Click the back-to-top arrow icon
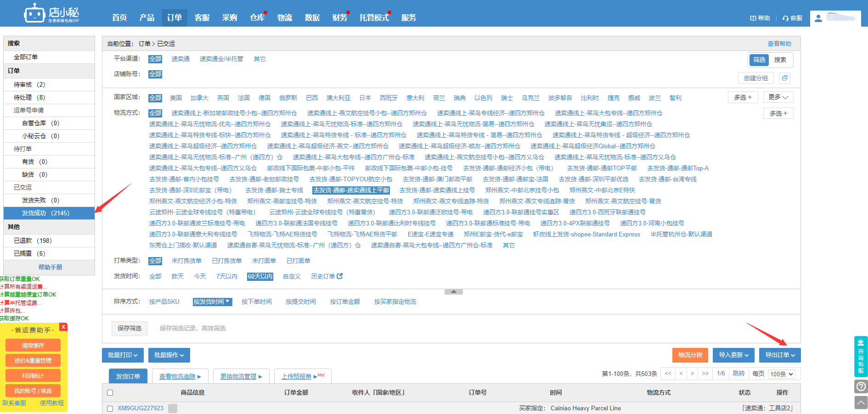Viewport: 868px width, 414px height. (x=861, y=403)
